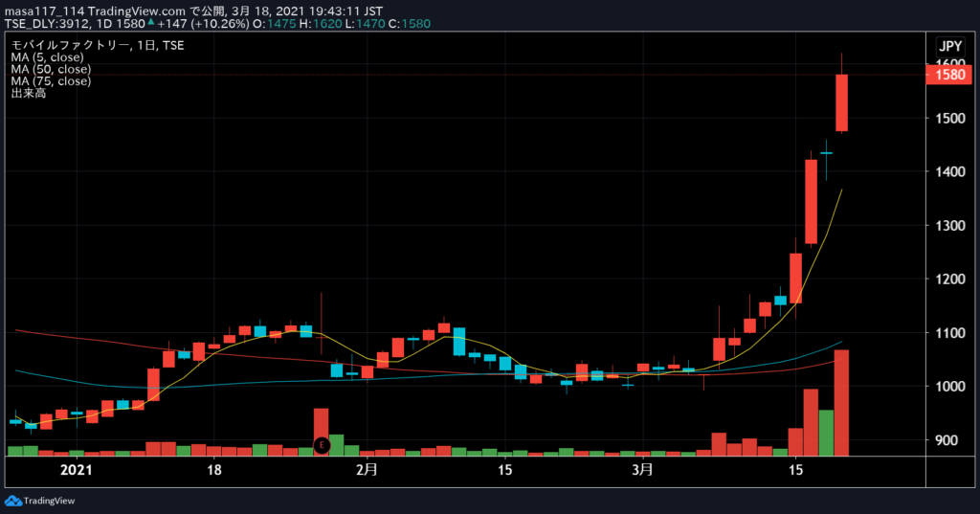The image size is (980, 514).
Task: Click the JPY currency label
Action: pyautogui.click(x=950, y=46)
